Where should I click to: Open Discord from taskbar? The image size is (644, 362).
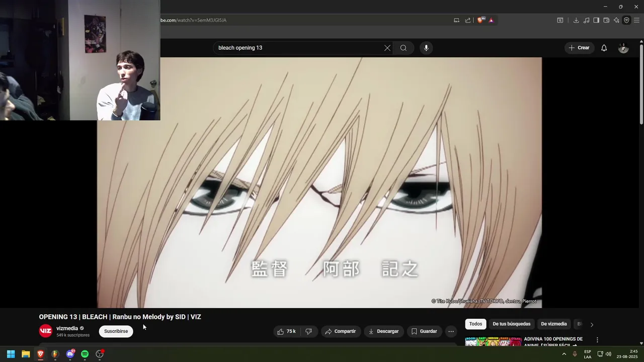[70, 354]
